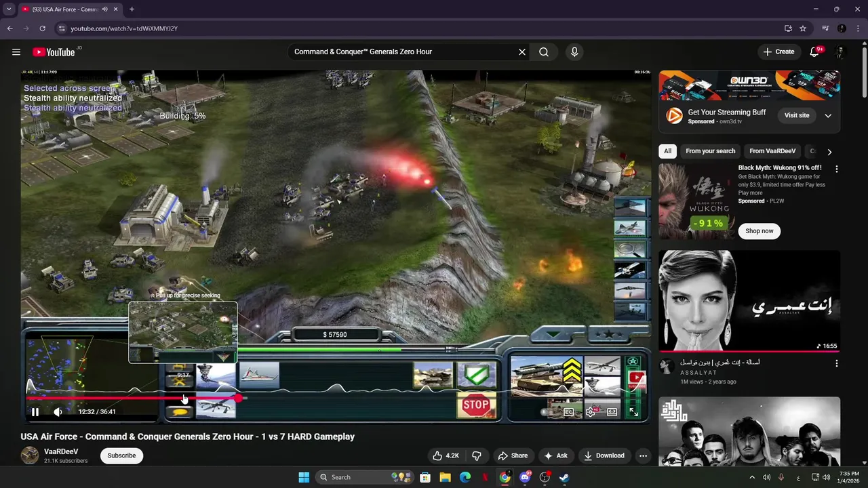Pause the video playback

pos(35,411)
